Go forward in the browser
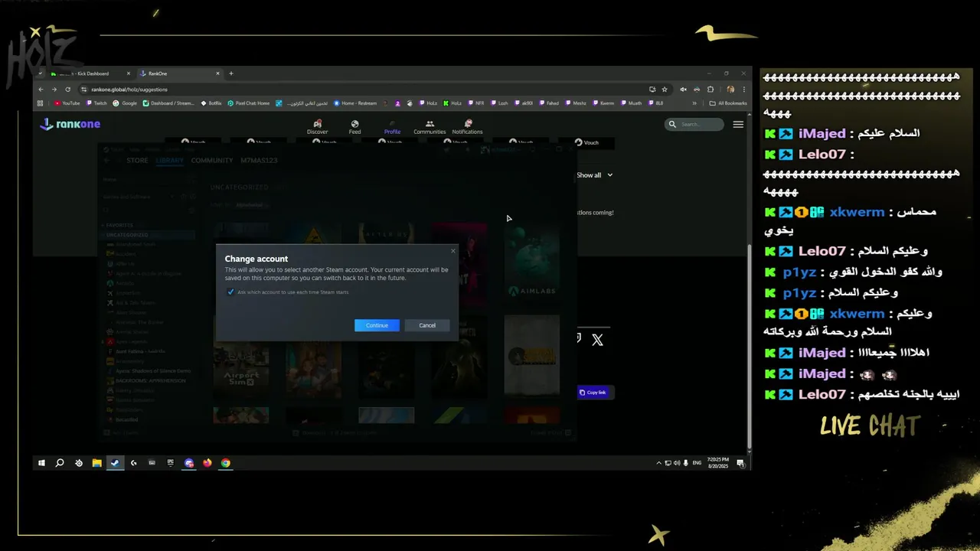 (54, 89)
